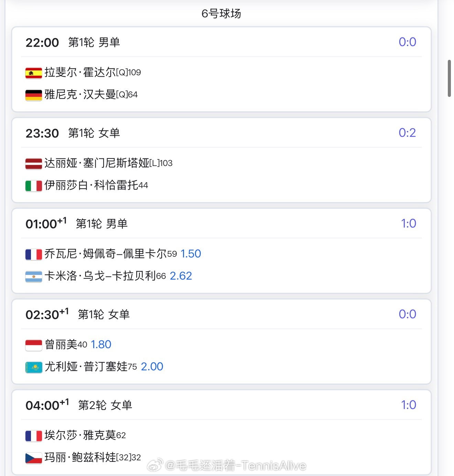Click the Kazakhstan flag by 尤利娅·普汀塞娃

click(34, 367)
